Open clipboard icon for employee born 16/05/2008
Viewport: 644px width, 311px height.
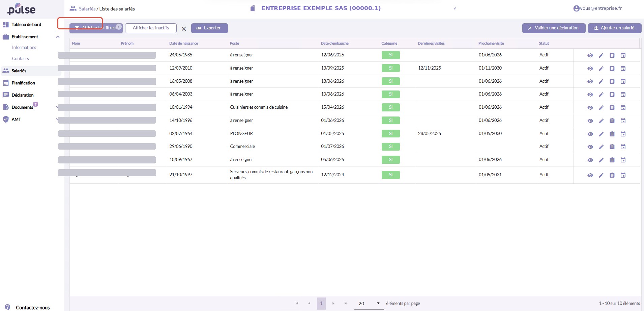(x=612, y=81)
